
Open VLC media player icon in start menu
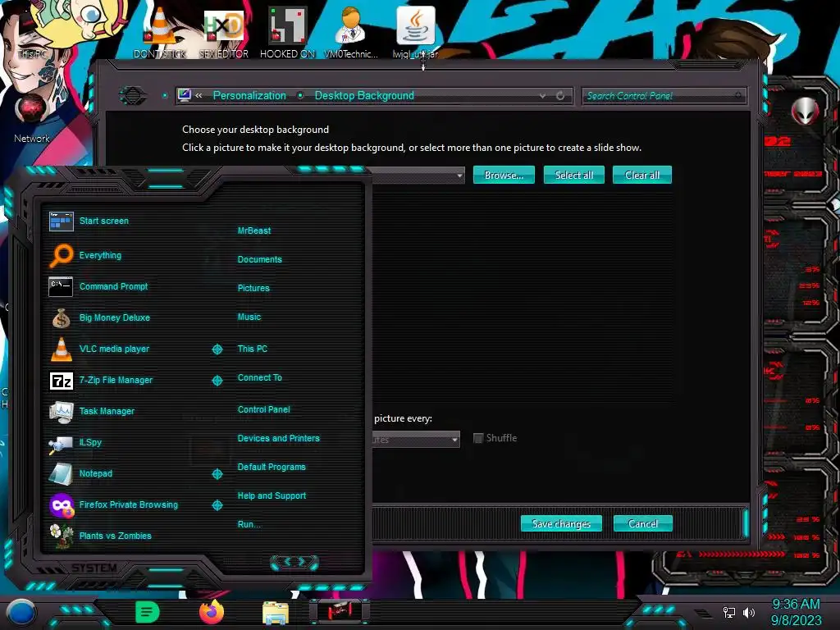click(x=61, y=349)
